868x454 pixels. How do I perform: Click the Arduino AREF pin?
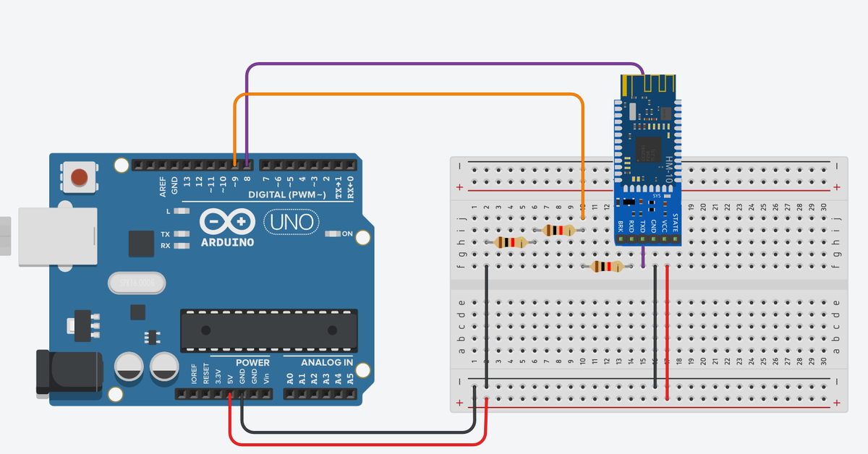(163, 165)
